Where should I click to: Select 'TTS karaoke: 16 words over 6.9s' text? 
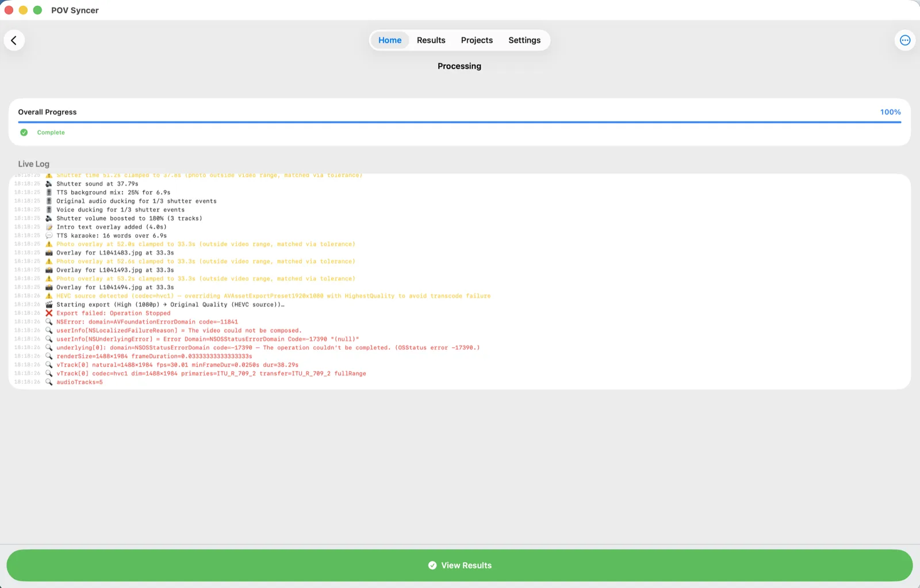point(112,236)
